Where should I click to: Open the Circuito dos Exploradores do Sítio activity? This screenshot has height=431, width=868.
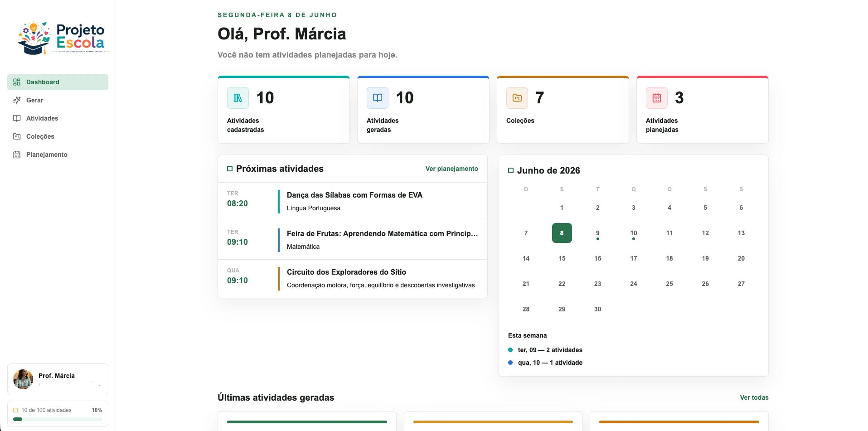353,279
